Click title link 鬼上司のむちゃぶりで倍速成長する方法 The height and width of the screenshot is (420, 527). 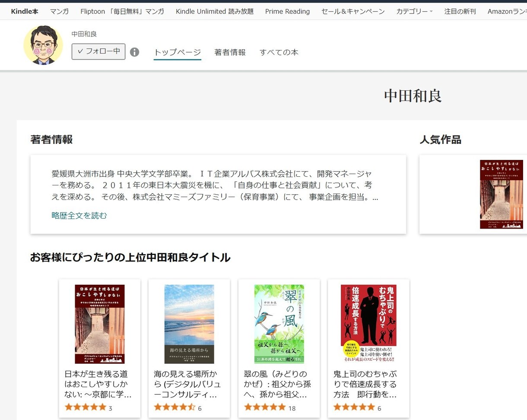click(365, 384)
